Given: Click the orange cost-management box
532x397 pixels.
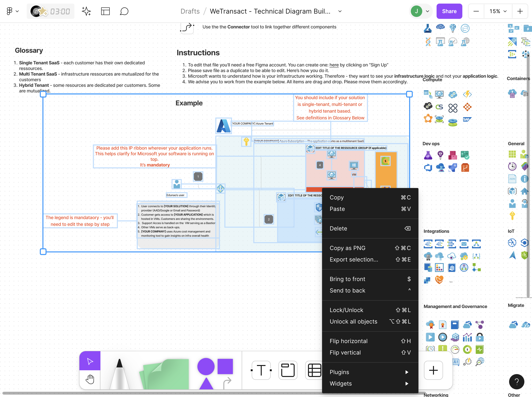Looking at the screenshot, I should coord(386,170).
